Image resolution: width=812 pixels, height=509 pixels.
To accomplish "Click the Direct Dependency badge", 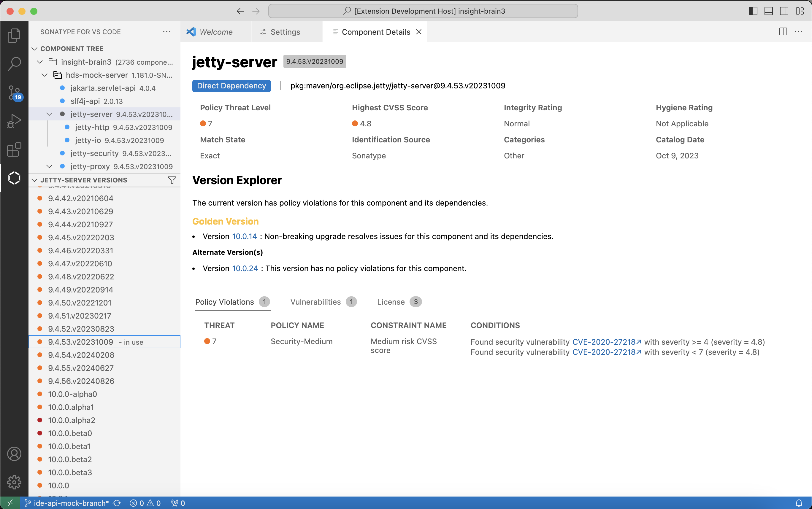I will click(231, 85).
